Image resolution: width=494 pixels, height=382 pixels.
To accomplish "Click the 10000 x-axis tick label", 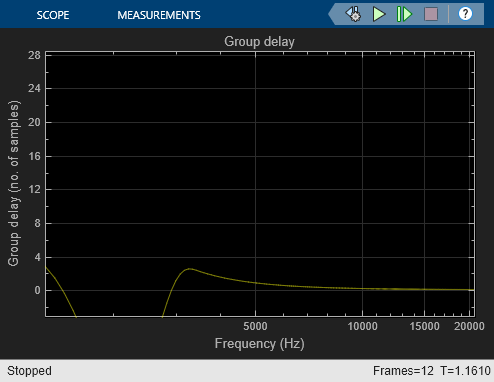I will tap(363, 326).
